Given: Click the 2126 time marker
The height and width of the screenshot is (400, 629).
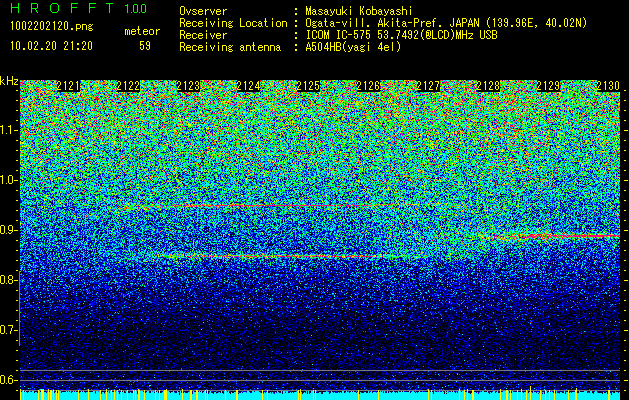Looking at the screenshot, I should point(368,86).
